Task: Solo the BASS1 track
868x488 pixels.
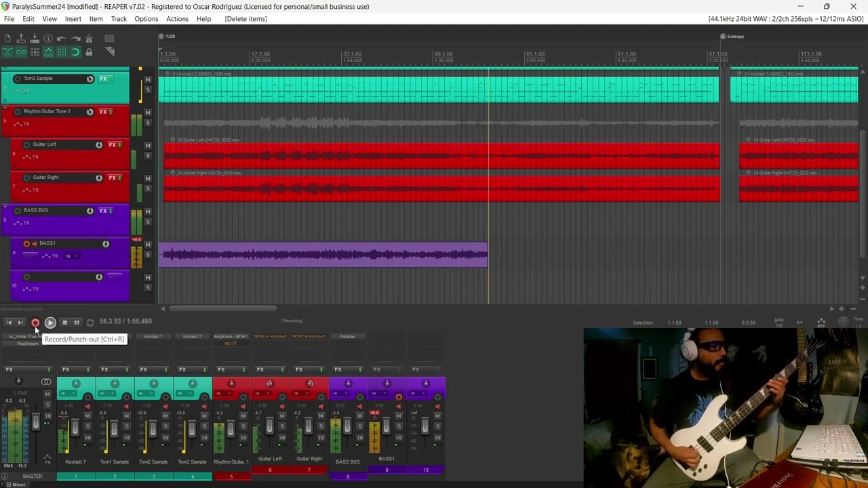Action: pyautogui.click(x=147, y=255)
